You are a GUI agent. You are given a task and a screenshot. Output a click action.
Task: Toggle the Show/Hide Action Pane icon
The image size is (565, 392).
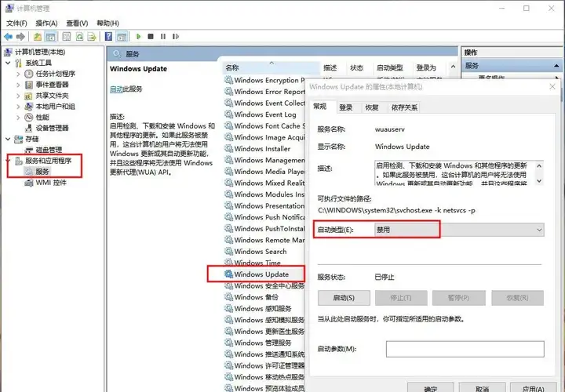coord(122,36)
